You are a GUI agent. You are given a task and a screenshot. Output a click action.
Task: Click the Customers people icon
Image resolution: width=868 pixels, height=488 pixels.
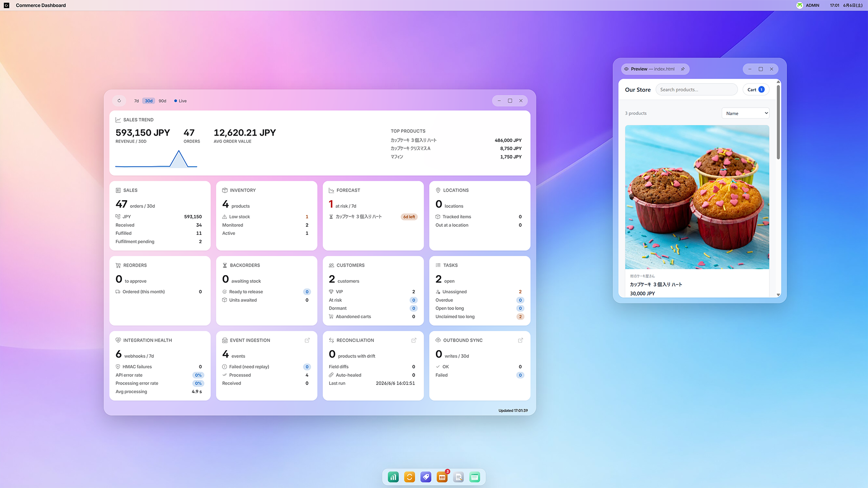coord(331,265)
